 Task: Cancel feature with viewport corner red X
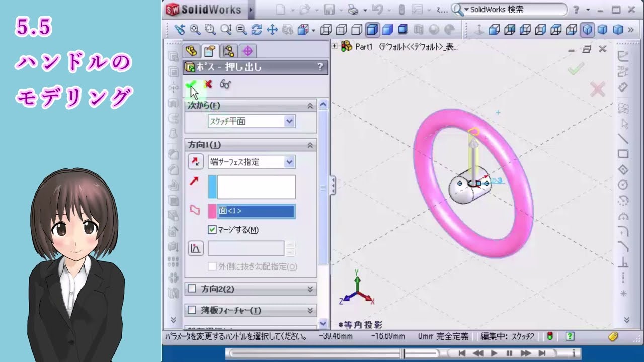[x=597, y=90]
